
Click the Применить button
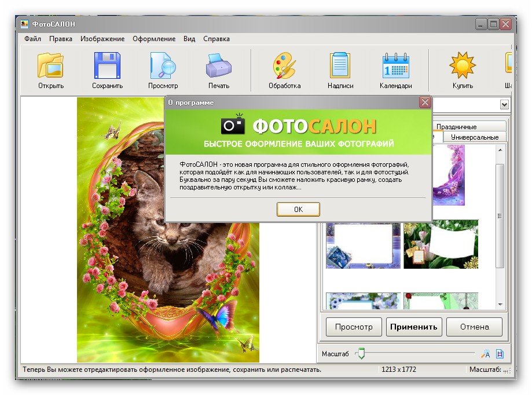[x=413, y=327]
